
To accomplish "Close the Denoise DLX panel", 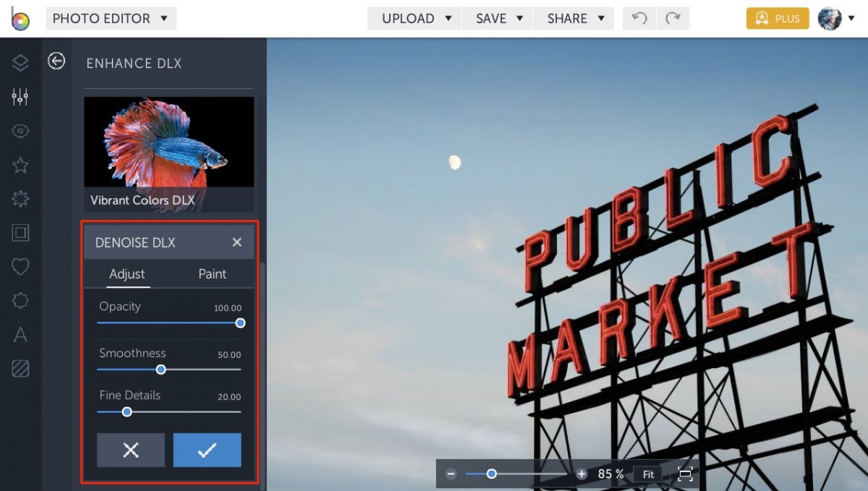I will [237, 242].
